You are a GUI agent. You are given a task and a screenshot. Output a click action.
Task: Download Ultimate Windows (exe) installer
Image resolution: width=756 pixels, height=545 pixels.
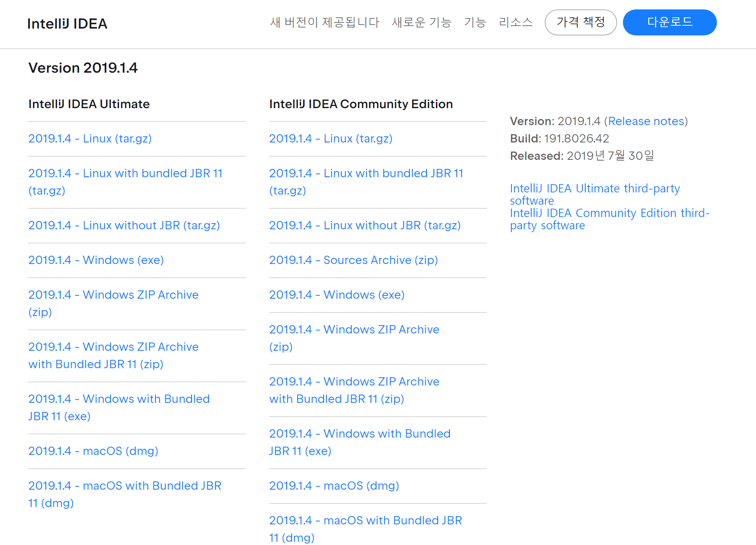96,260
